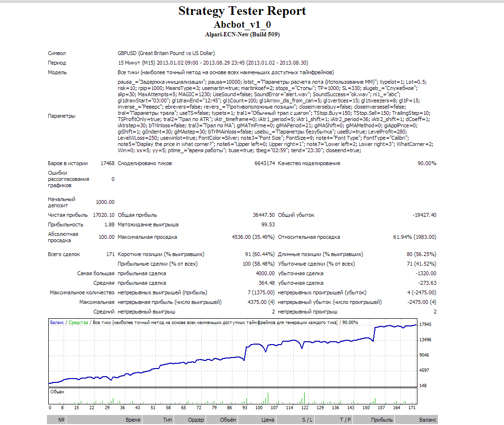Click the gross profit value 36447.50
The width and height of the screenshot is (504, 425).
click(263, 215)
